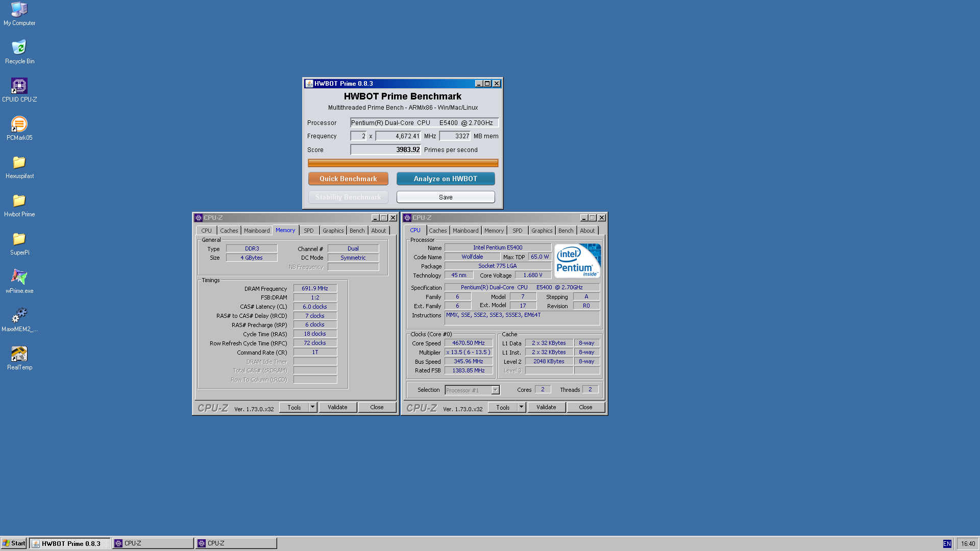Click the Score field showing 3983.92

pyautogui.click(x=385, y=150)
